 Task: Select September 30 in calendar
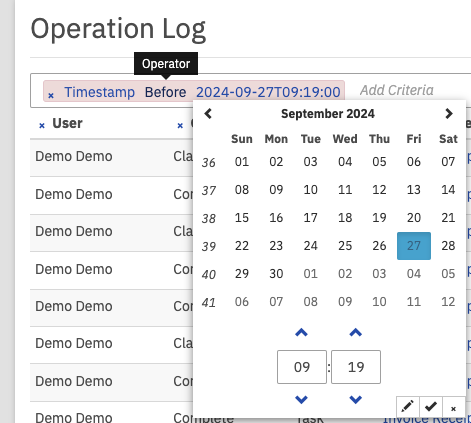[276, 274]
